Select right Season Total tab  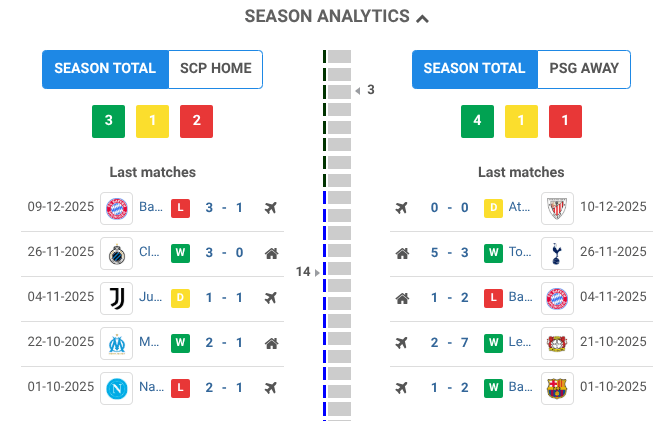point(474,69)
